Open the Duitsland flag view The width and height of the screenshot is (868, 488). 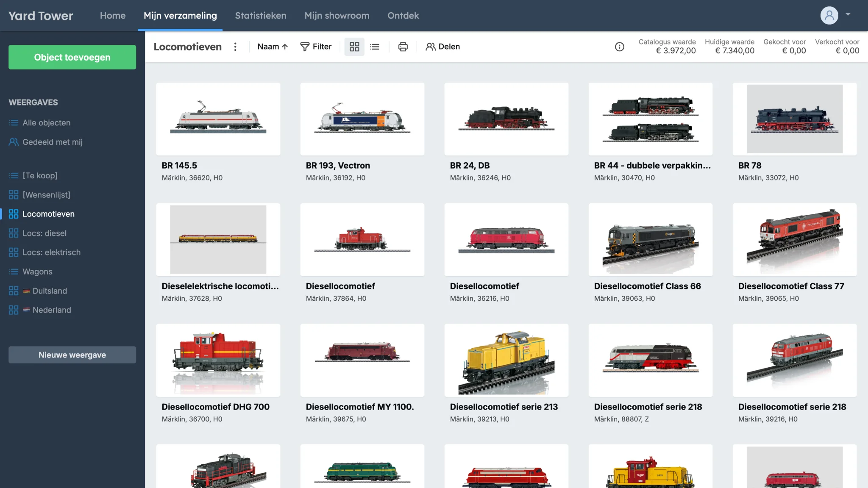point(49,291)
